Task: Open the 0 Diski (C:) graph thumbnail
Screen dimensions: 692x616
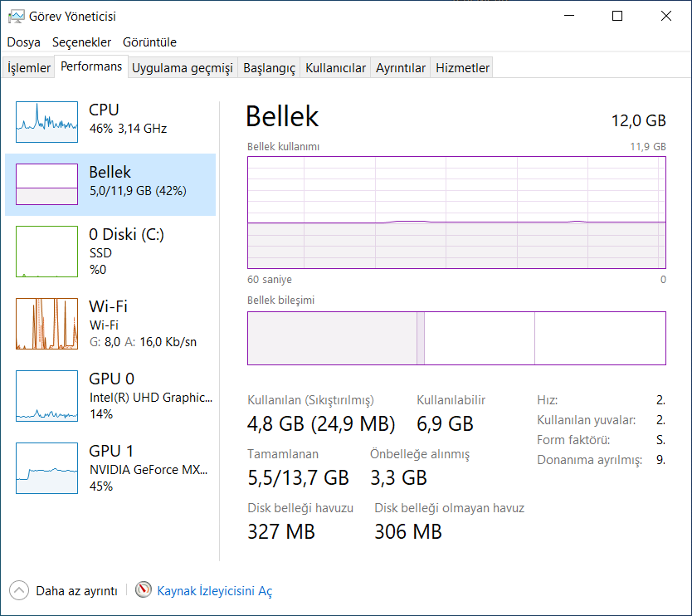Action: 46,251
